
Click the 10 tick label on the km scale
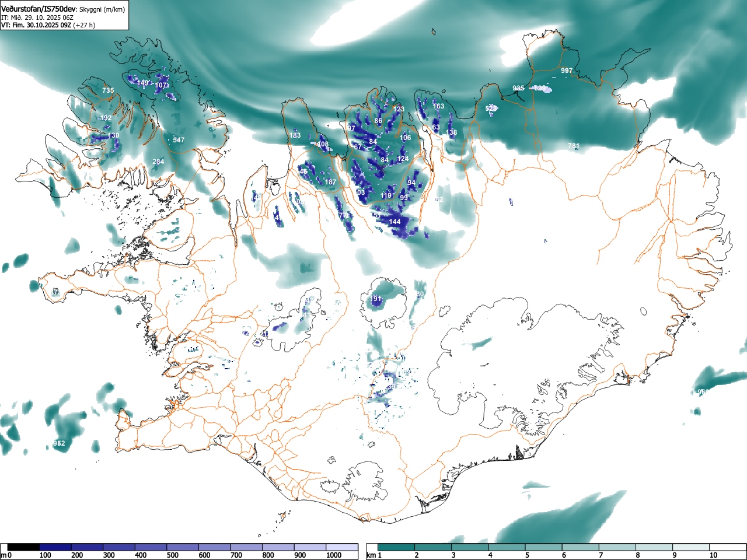(713, 555)
